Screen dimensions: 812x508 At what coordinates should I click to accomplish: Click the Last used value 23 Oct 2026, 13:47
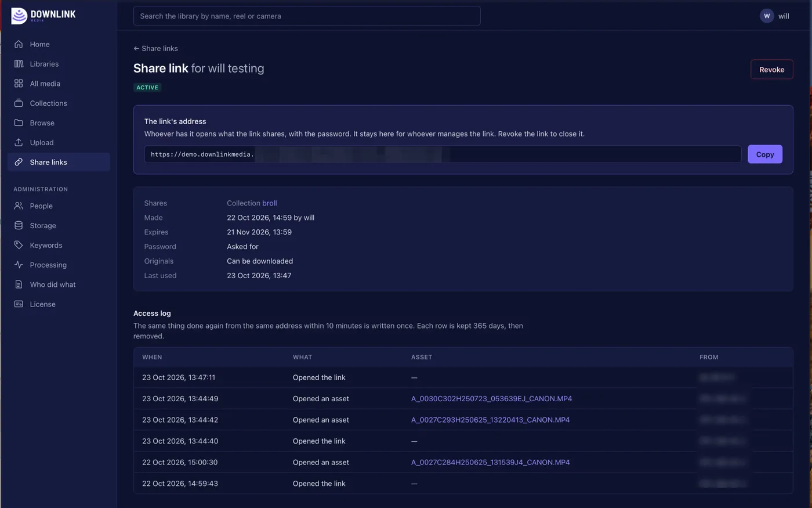pos(259,276)
